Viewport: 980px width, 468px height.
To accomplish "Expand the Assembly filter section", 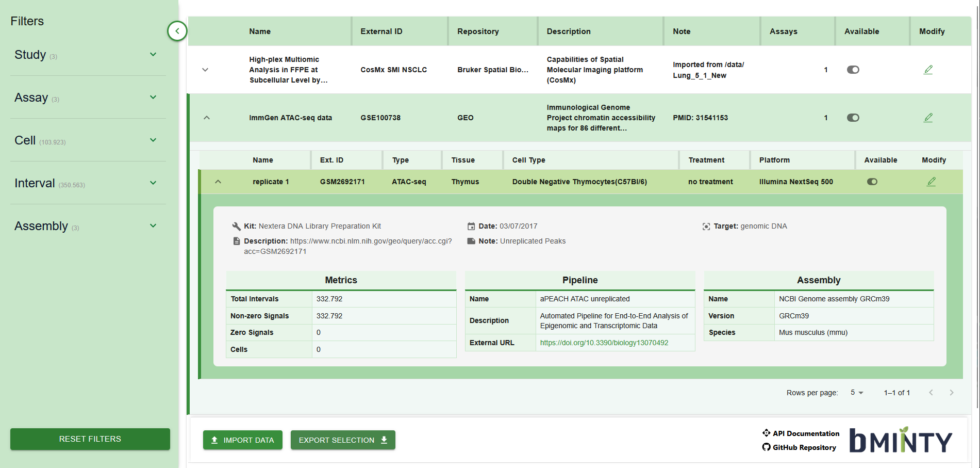I will [x=153, y=226].
